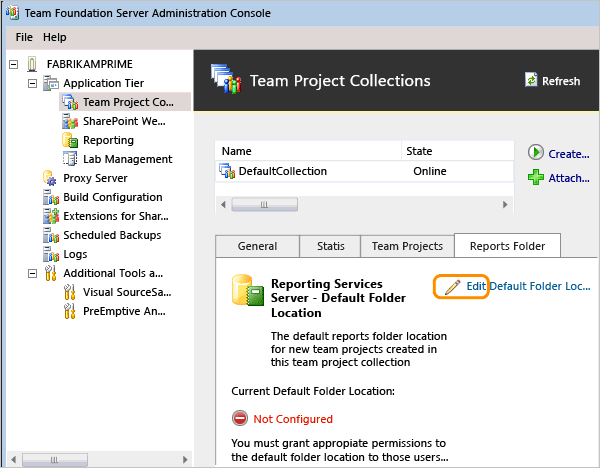Image resolution: width=600 pixels, height=468 pixels.
Task: Click the Proxy Server icon
Action: (51, 178)
